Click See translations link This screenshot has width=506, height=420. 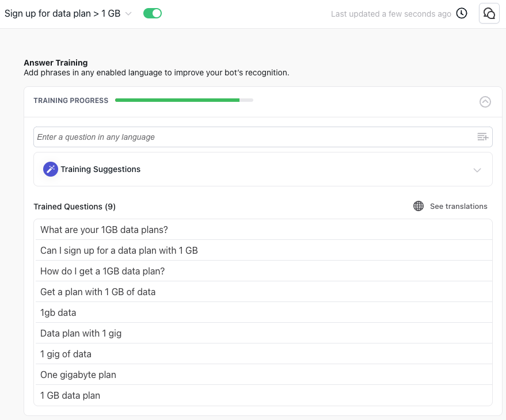(x=458, y=206)
